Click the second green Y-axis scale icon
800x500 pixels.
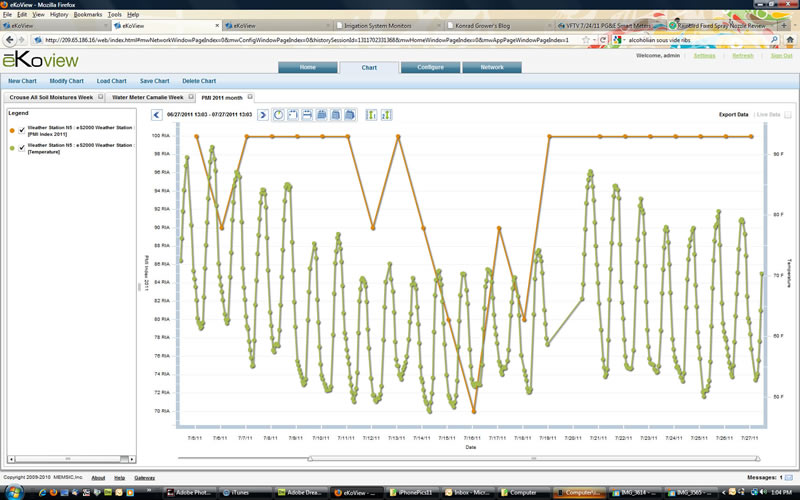386,115
